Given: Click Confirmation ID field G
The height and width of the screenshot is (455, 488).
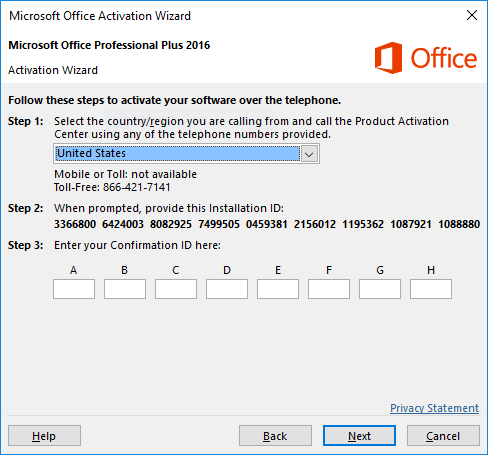Looking at the screenshot, I should (x=380, y=289).
